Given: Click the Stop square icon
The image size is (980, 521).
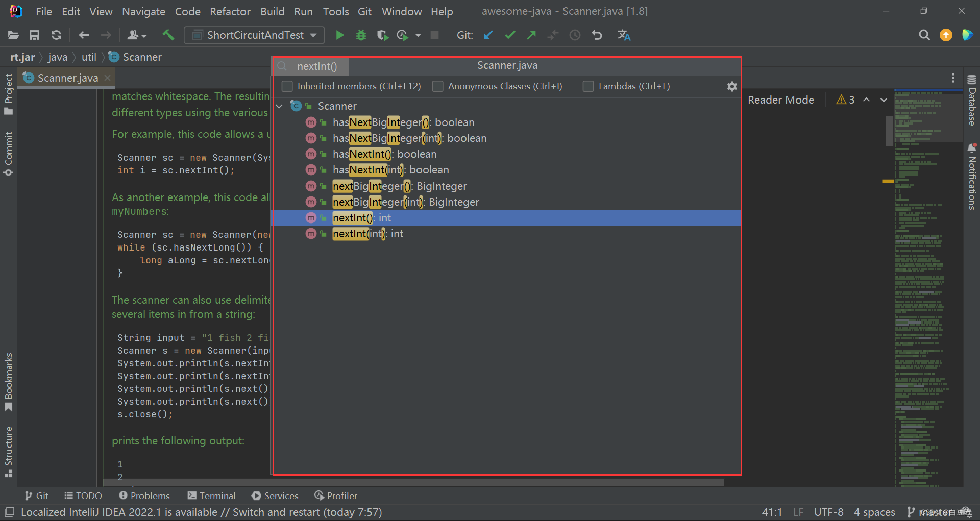Looking at the screenshot, I should tap(435, 35).
